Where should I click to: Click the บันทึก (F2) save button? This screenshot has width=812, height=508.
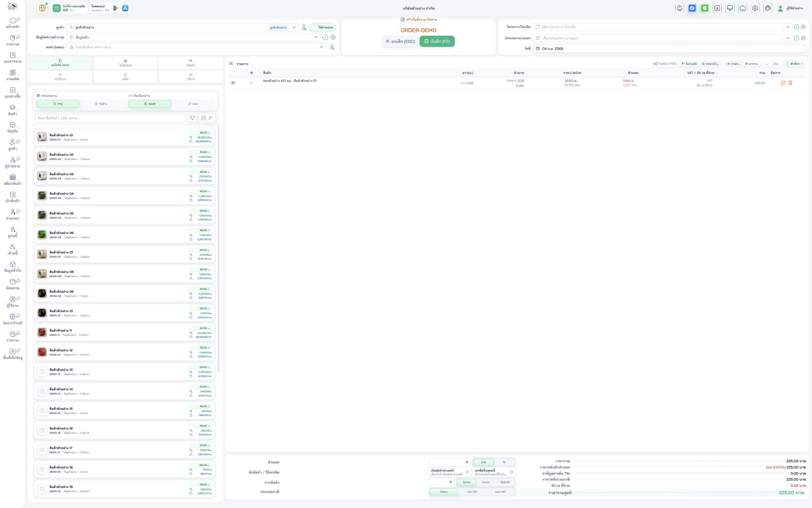point(437,41)
